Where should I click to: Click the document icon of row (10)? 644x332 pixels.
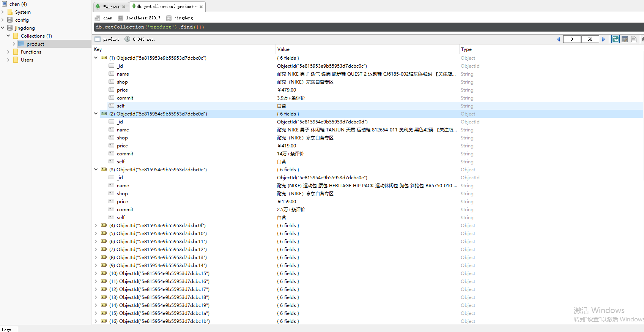pos(104,273)
